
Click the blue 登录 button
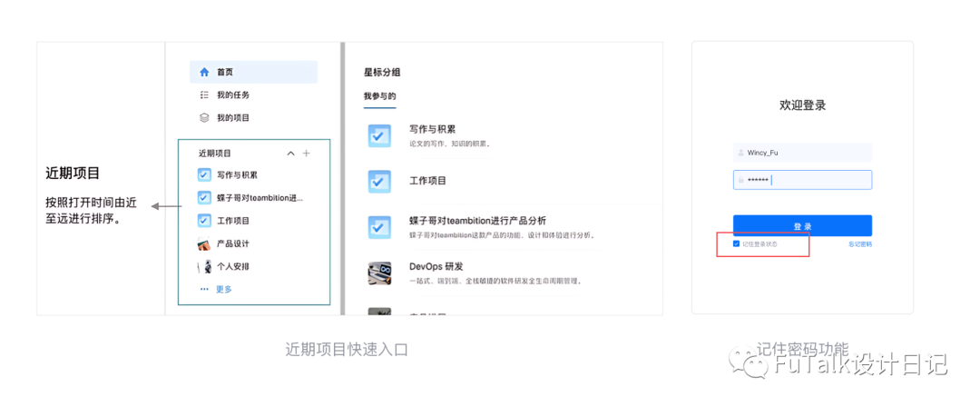click(802, 225)
